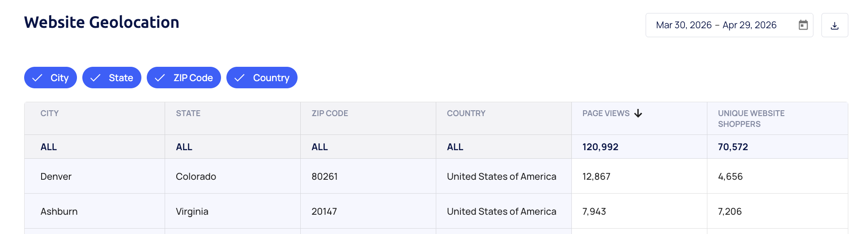Click the State chip checkmark icon
Viewport: 868px width, 234px height.
(95, 78)
